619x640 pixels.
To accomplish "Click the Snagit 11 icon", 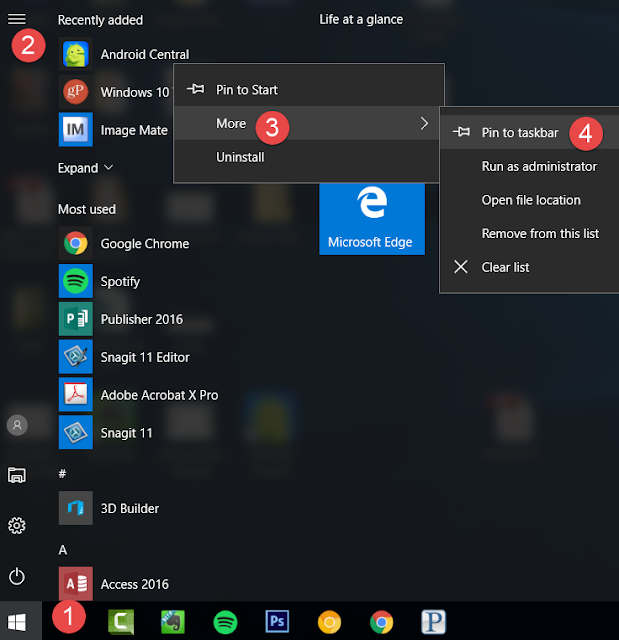I will [75, 432].
